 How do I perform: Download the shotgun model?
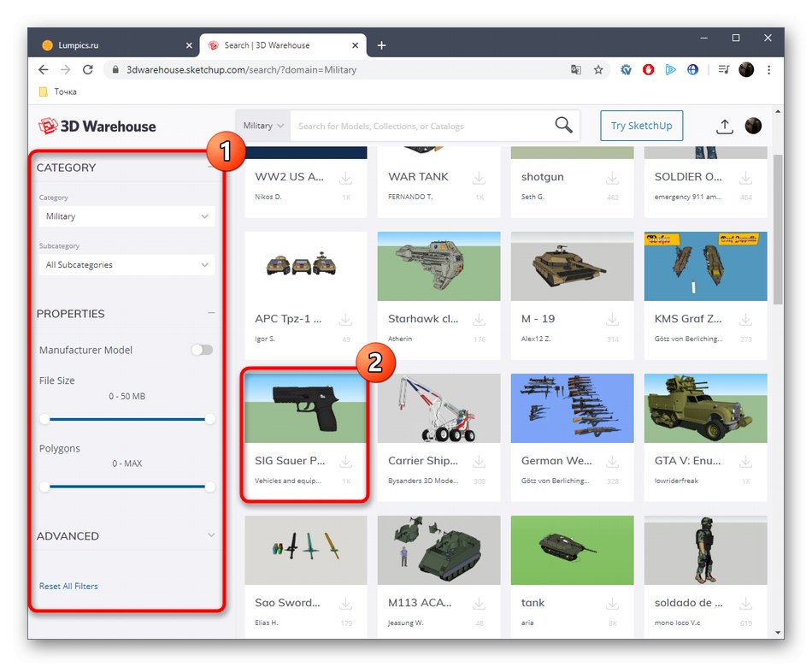[612, 178]
